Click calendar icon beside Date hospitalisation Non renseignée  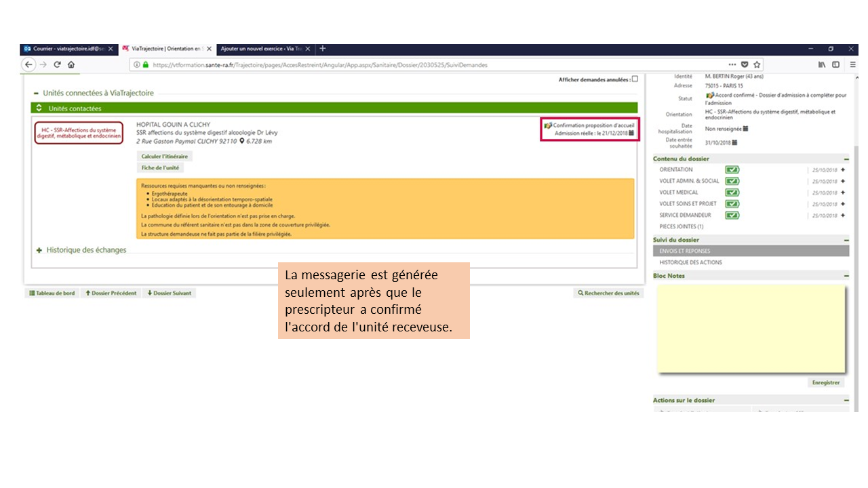[x=745, y=128]
